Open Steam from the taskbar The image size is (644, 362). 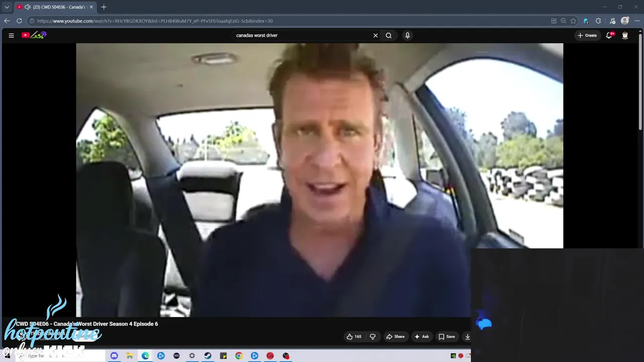208,355
